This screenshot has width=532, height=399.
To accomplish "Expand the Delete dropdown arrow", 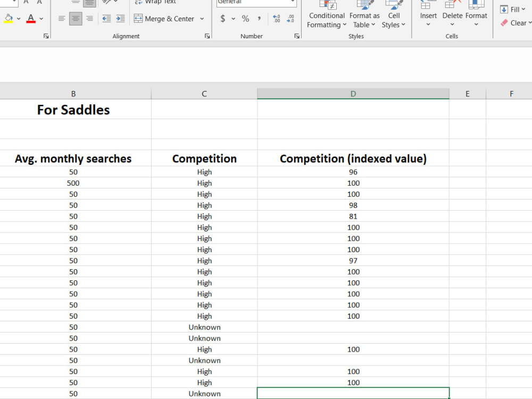I will point(452,24).
